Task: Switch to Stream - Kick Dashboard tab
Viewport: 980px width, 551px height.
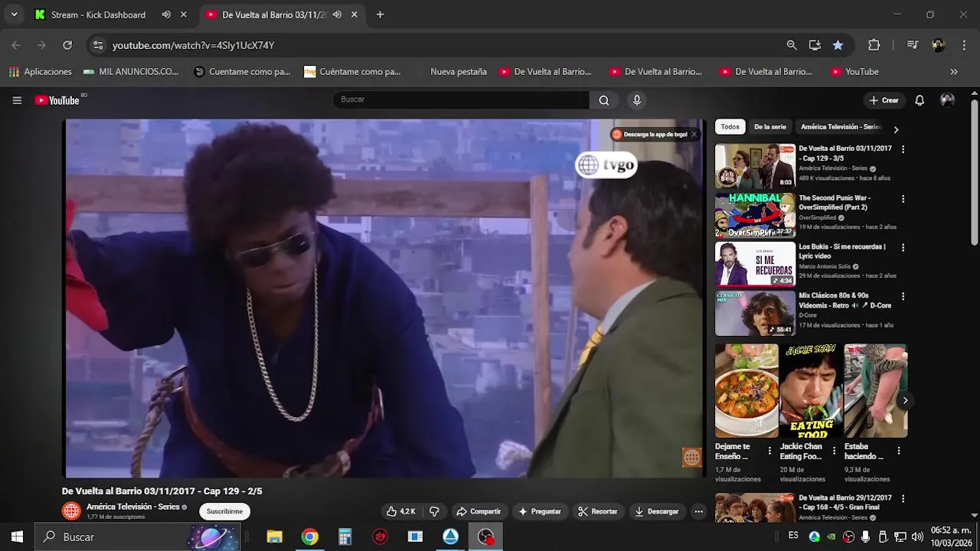Action: pyautogui.click(x=97, y=15)
